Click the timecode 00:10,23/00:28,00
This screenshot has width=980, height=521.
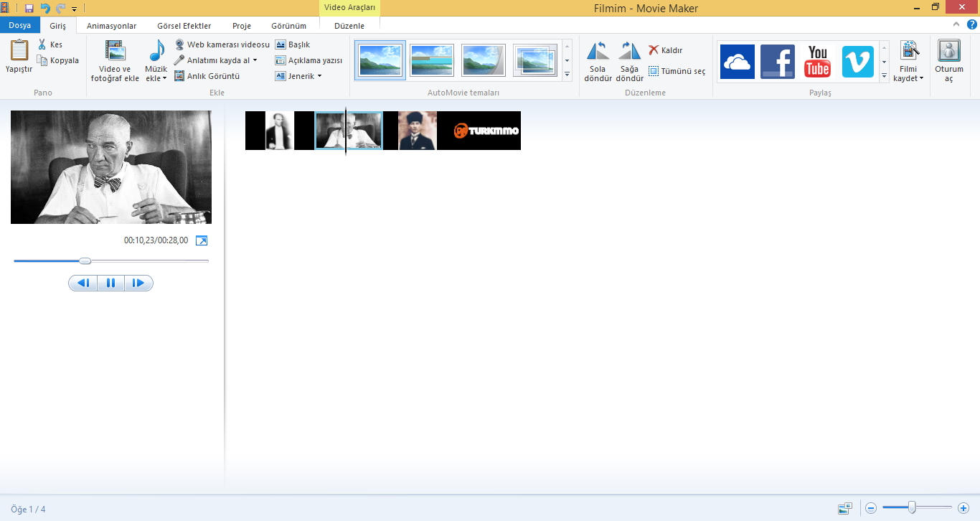tap(156, 240)
